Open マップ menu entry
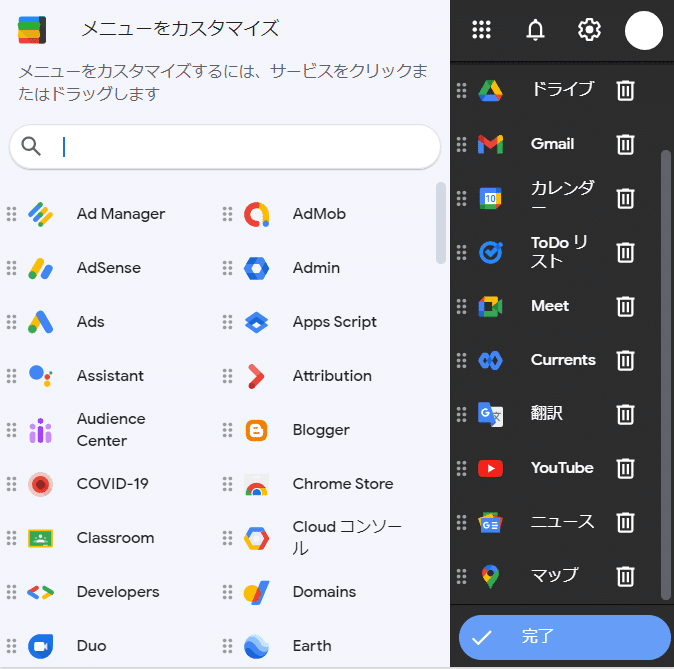674x669 pixels. coord(555,575)
